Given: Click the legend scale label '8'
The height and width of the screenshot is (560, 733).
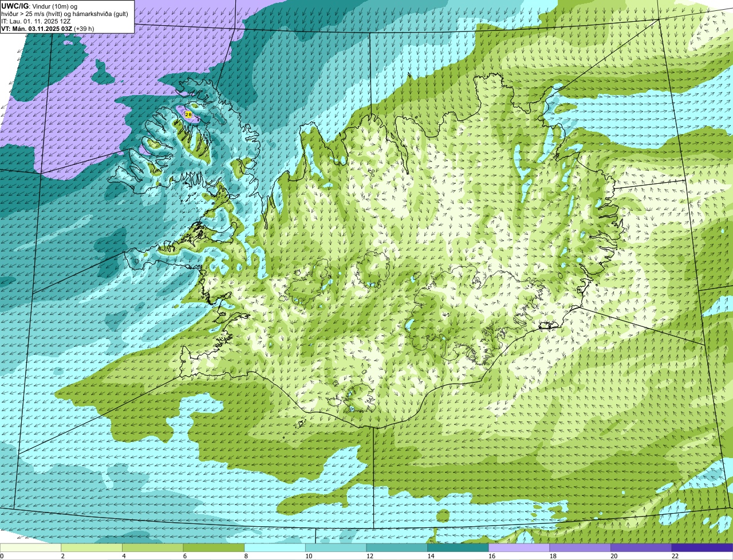Looking at the screenshot, I should point(246,556).
